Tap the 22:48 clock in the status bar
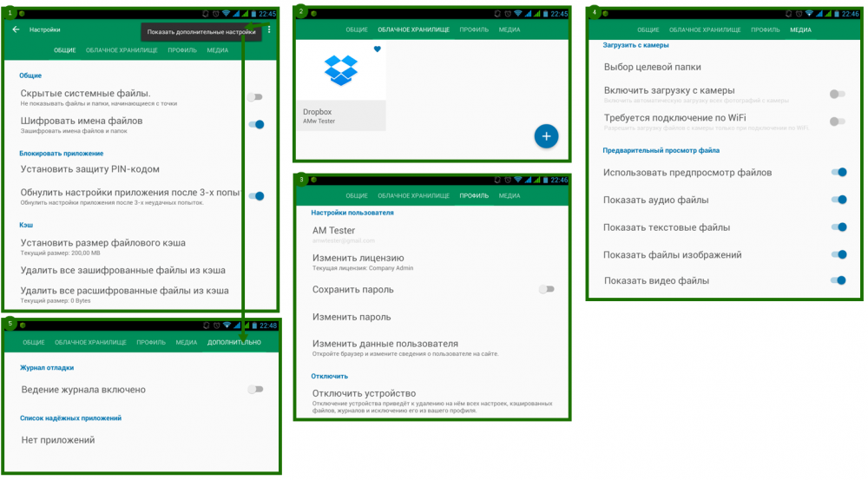 [268, 325]
